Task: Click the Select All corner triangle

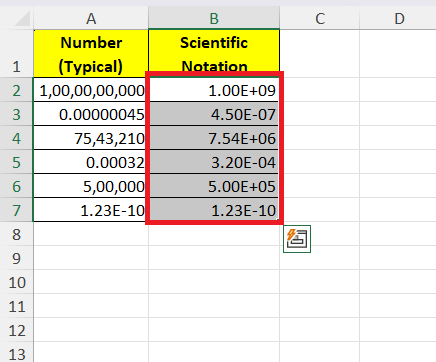Action: point(22,18)
